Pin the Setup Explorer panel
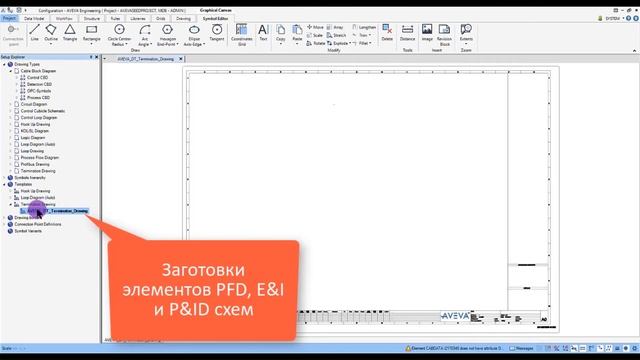Image resolution: width=640 pixels, height=360 pixels. click(91, 57)
